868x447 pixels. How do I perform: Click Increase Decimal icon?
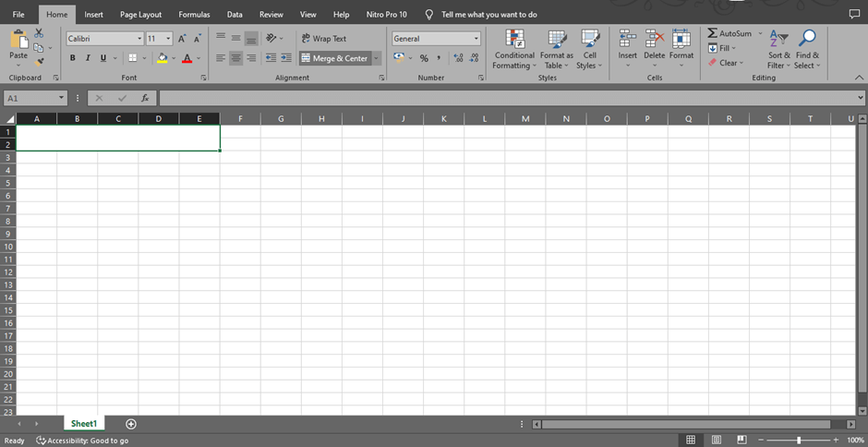click(458, 58)
